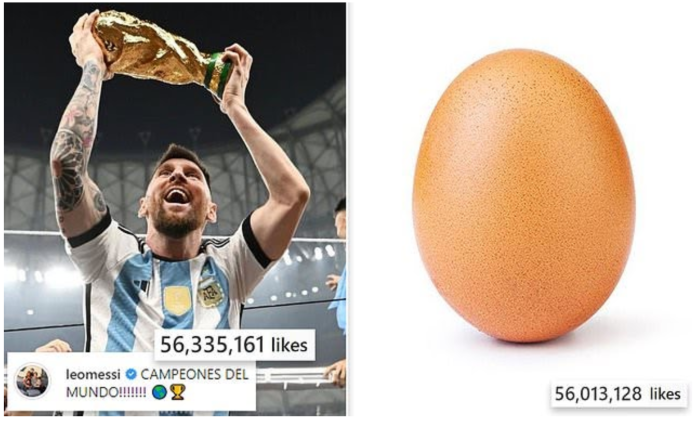Select the egg photo
This screenshot has width=696, height=437.
point(524,195)
